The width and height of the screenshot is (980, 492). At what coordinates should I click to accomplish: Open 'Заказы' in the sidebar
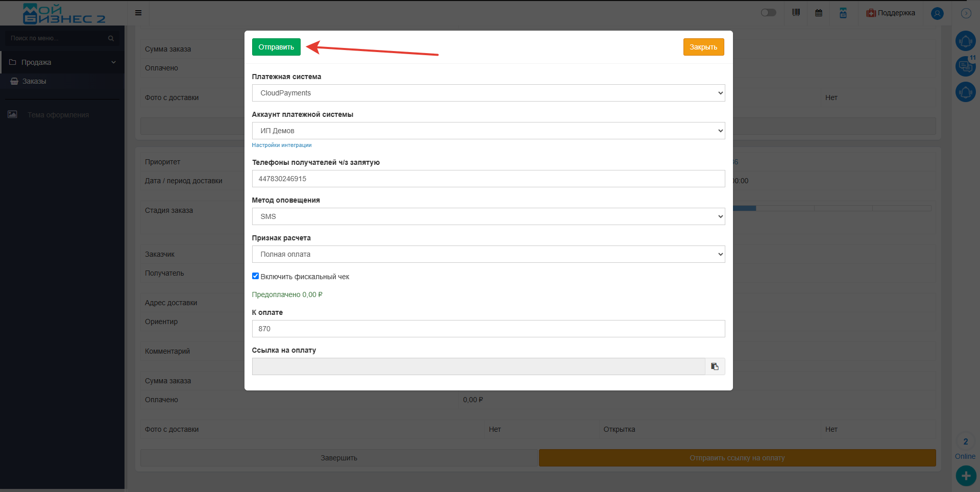click(x=34, y=81)
